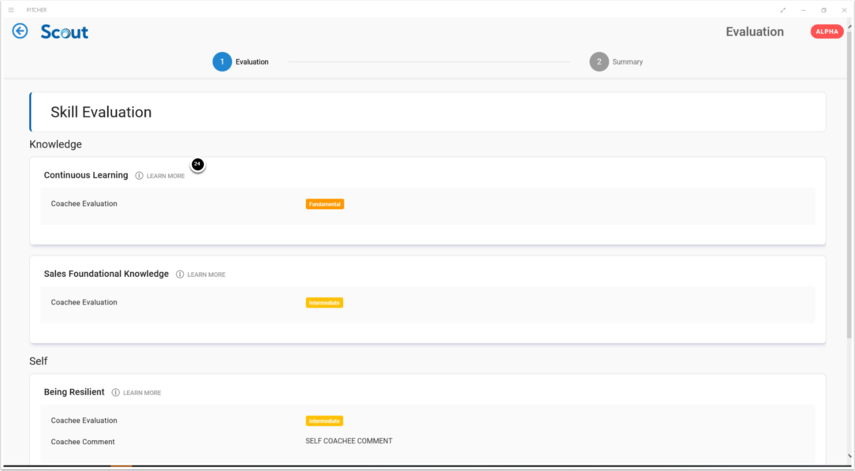Click the red ALPHA badge
This screenshot has height=471, width=855.
827,32
